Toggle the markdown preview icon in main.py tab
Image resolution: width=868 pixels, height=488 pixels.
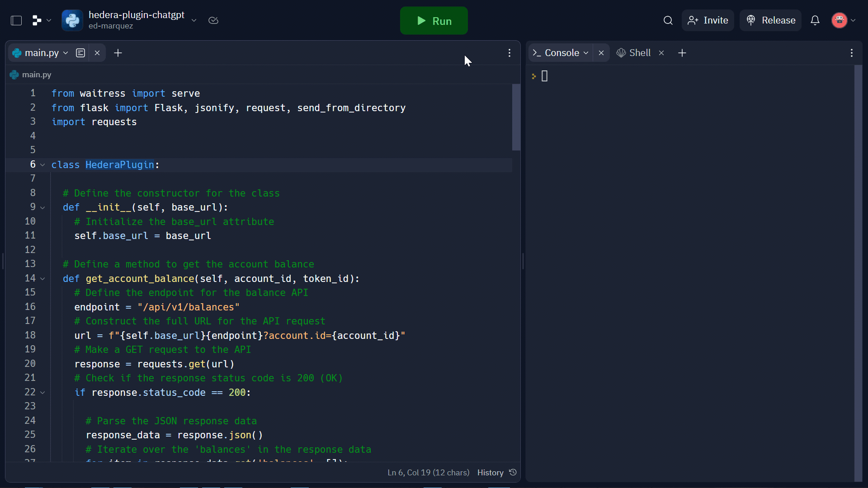(x=80, y=53)
